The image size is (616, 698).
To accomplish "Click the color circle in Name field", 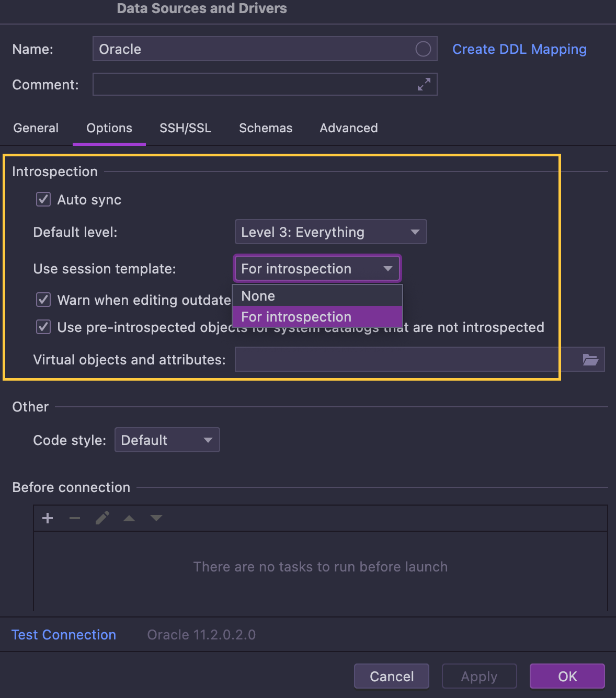I will (423, 49).
